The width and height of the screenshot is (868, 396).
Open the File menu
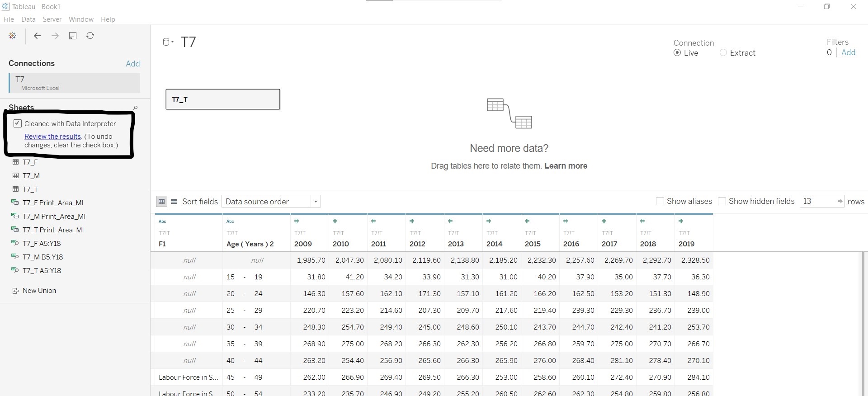(9, 19)
